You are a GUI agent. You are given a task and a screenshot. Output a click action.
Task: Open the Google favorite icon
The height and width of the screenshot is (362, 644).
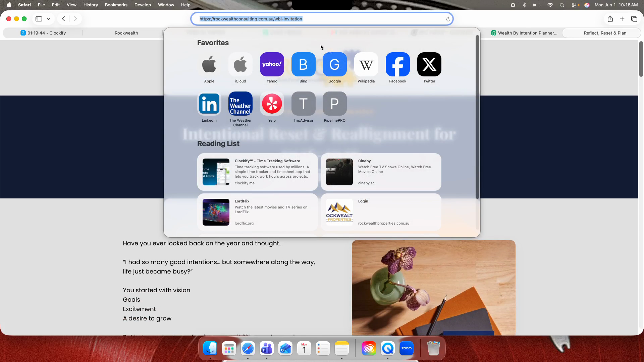click(x=335, y=64)
